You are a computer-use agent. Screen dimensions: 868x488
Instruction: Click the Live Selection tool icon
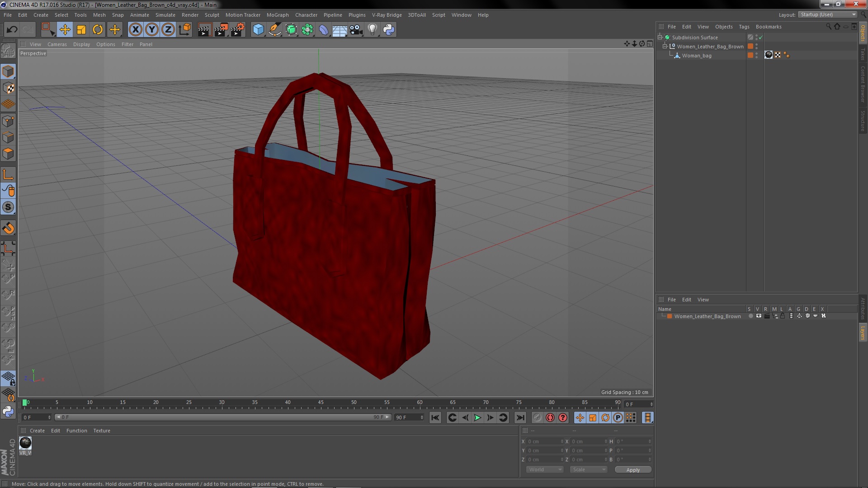point(48,30)
